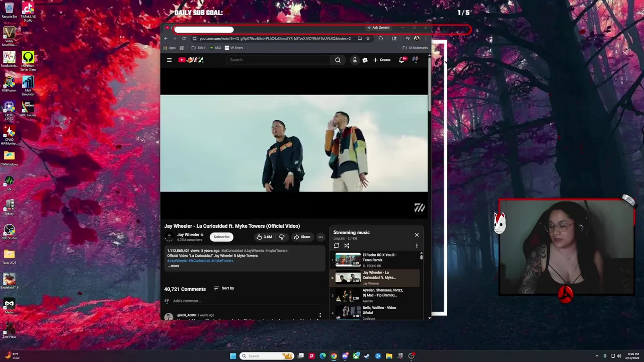Click the video player to pause
Image resolution: width=644 pixels, height=362 pixels.
(294, 143)
